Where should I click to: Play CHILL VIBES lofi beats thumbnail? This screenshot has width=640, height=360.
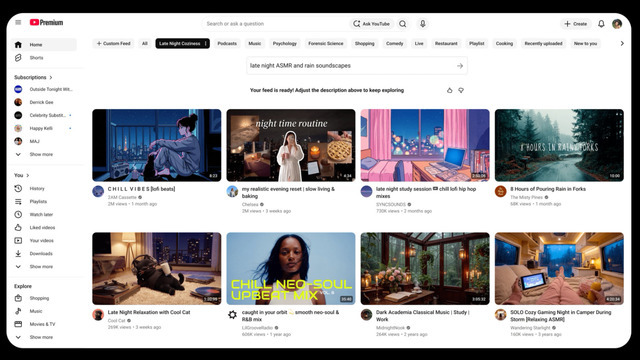point(157,145)
